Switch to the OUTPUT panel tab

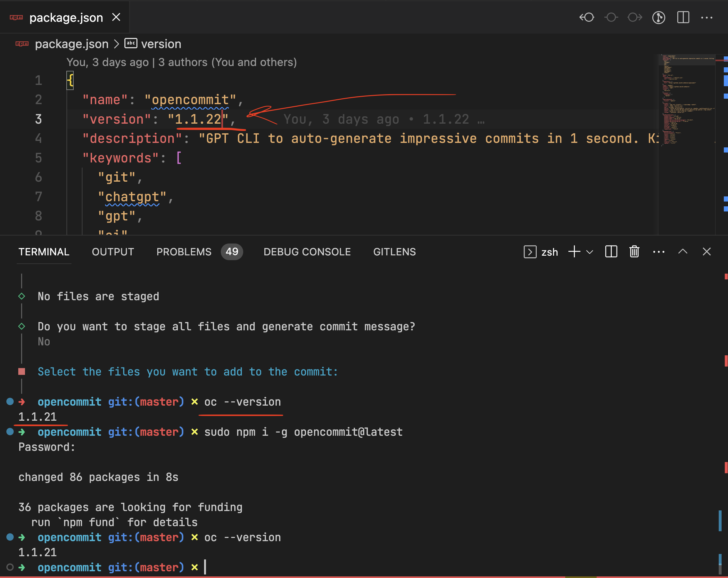pos(113,252)
